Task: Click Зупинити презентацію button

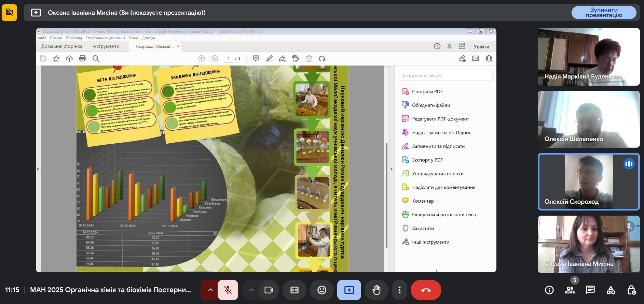Action: pos(604,13)
